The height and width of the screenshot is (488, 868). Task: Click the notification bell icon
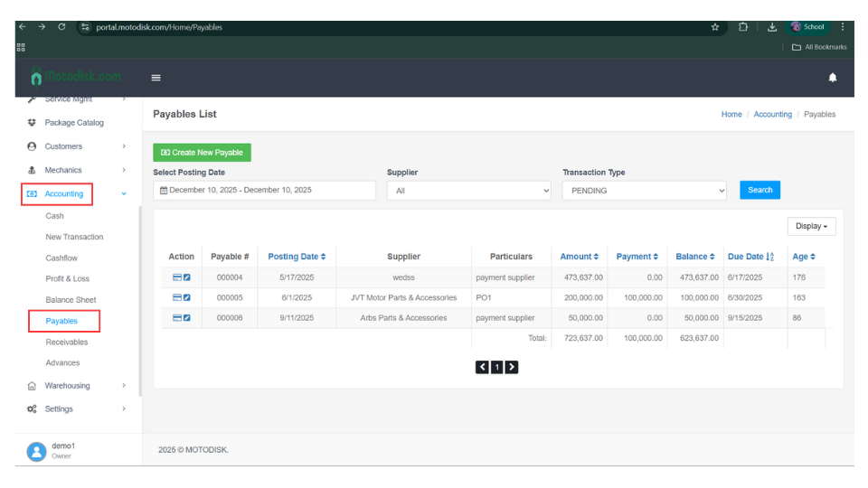click(x=832, y=78)
